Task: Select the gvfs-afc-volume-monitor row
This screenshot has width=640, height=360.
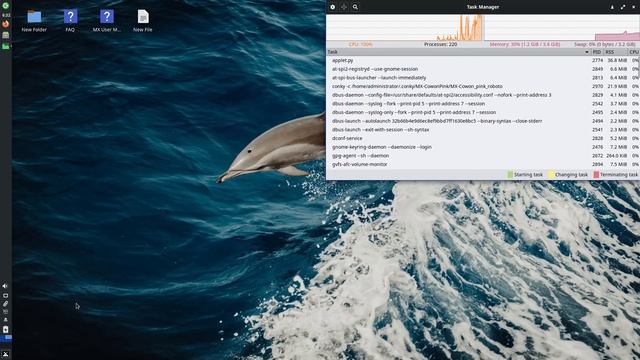Action: tap(483, 164)
